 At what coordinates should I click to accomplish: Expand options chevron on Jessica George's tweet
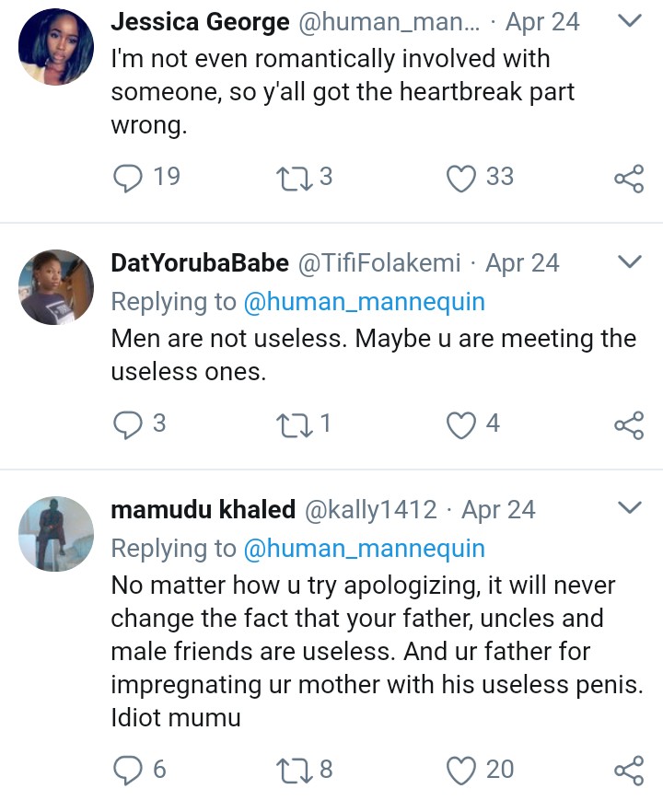628,20
